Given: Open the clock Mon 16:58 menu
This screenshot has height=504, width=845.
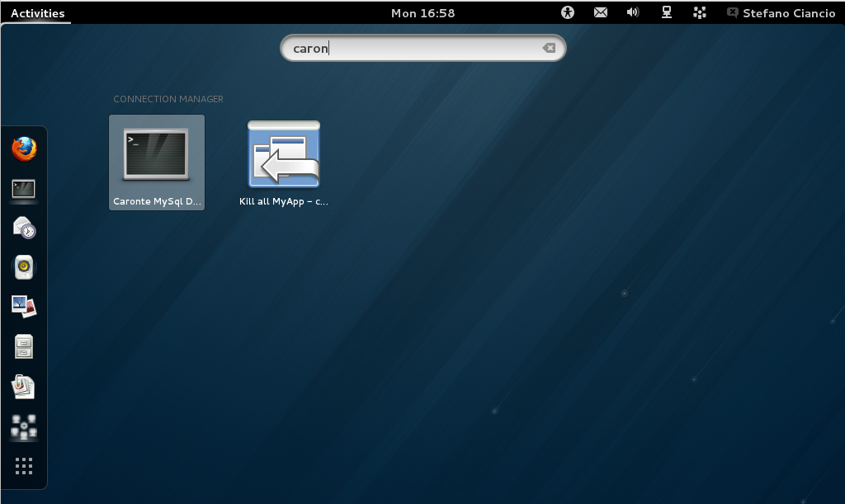Looking at the screenshot, I should 423,13.
